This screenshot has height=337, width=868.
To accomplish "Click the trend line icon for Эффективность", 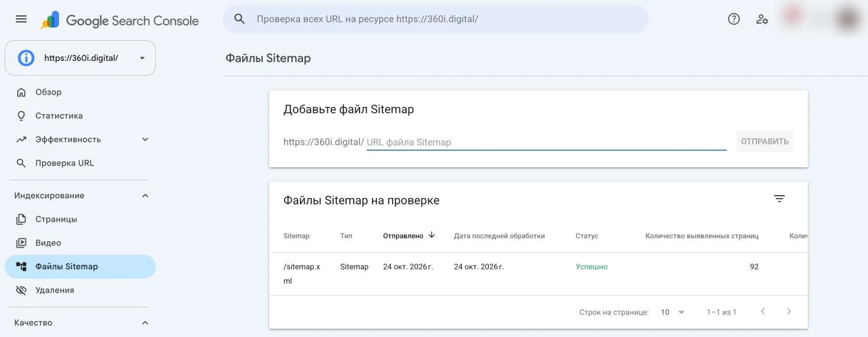I will click(x=21, y=140).
